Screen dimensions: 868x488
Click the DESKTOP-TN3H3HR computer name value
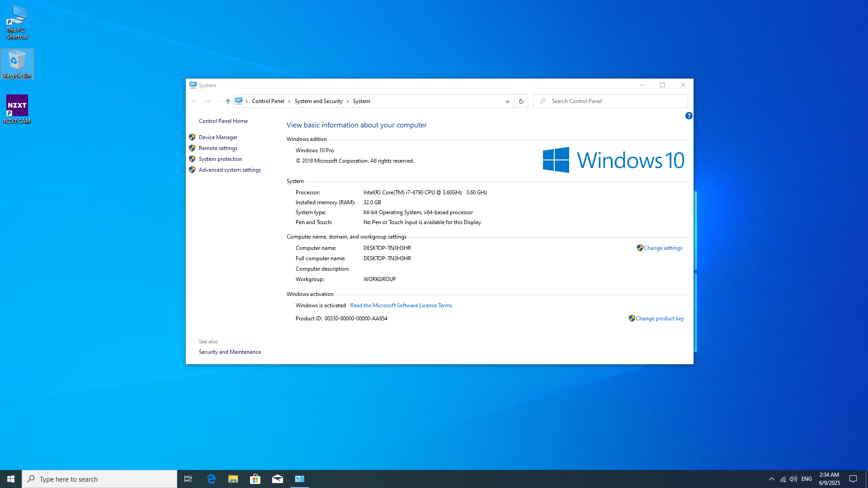[387, 248]
